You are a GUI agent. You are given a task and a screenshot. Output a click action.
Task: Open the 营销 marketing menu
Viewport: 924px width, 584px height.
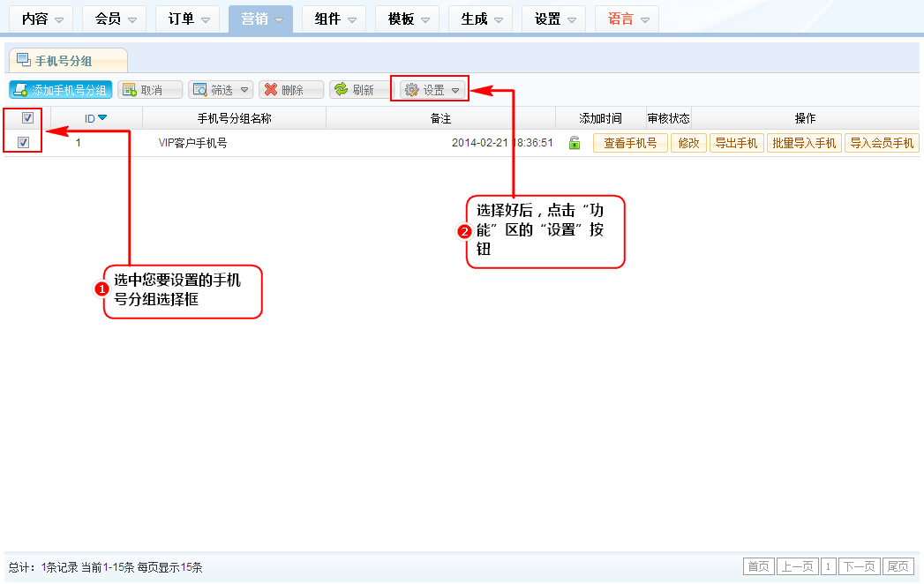tap(260, 19)
